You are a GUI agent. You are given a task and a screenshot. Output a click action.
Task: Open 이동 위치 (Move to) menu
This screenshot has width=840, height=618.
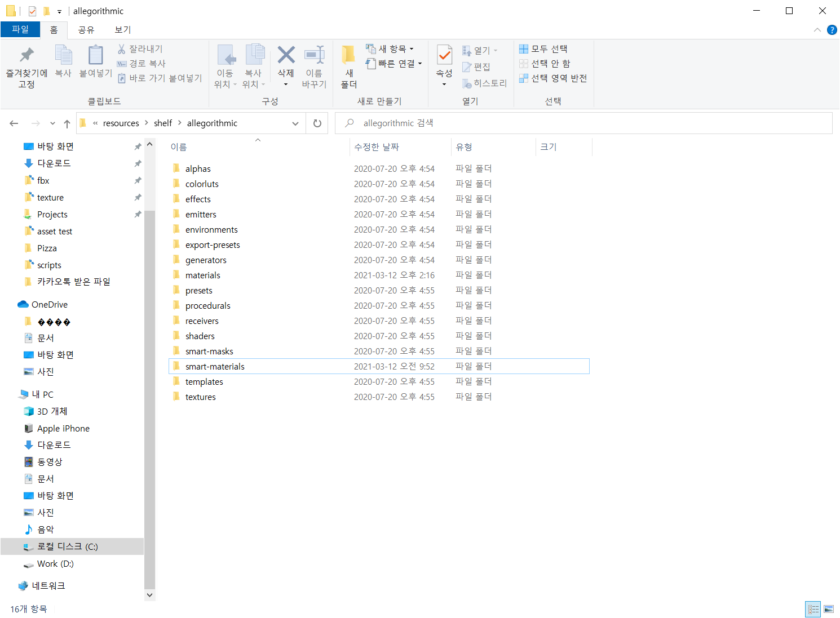tap(226, 66)
